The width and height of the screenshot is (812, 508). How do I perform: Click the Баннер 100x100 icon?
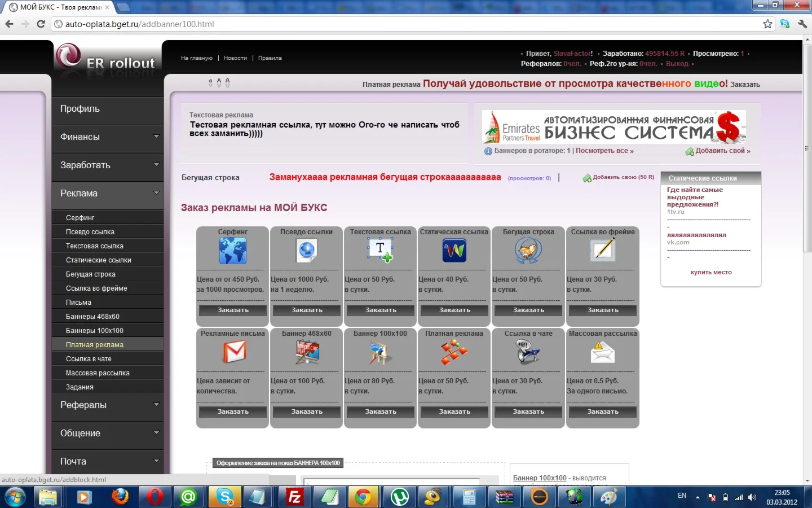click(x=381, y=353)
